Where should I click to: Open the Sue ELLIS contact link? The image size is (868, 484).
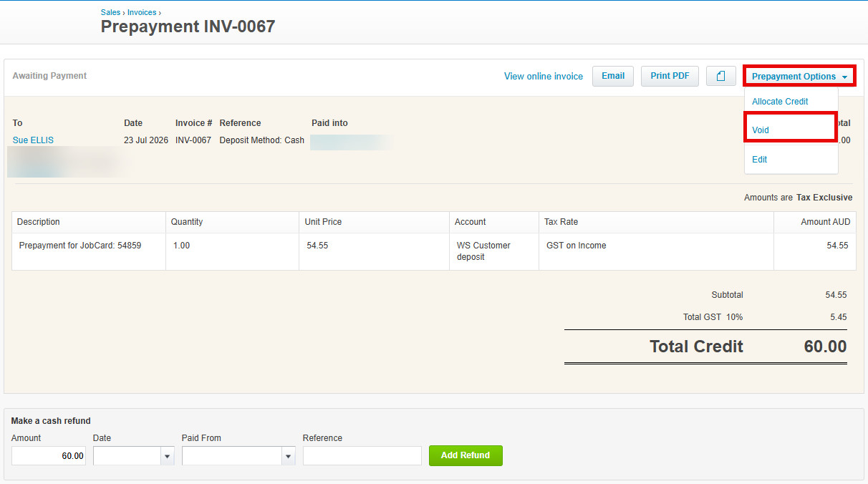pos(33,140)
